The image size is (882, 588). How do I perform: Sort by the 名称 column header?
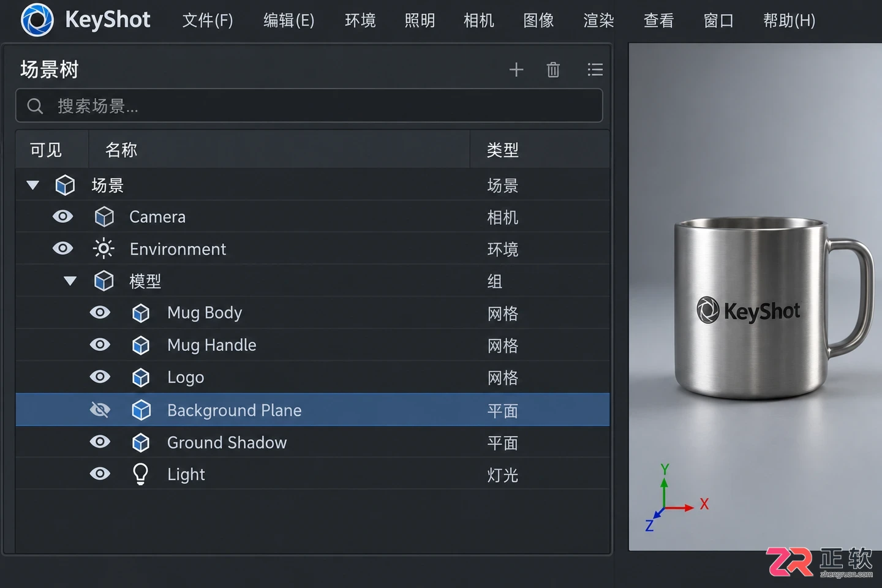pyautogui.click(x=279, y=149)
